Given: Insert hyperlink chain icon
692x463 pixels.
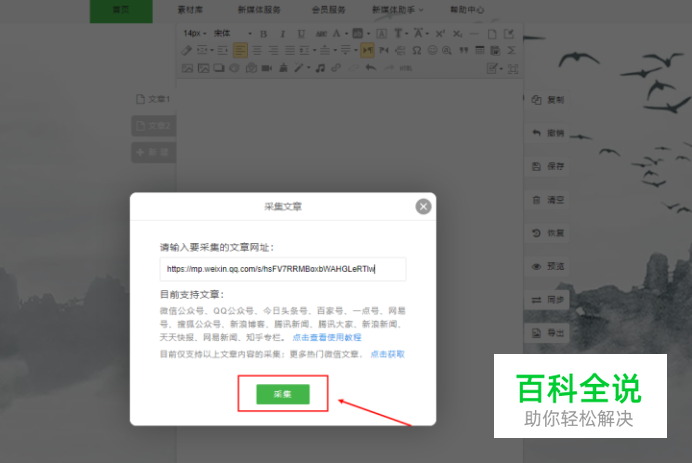Looking at the screenshot, I should [x=336, y=68].
